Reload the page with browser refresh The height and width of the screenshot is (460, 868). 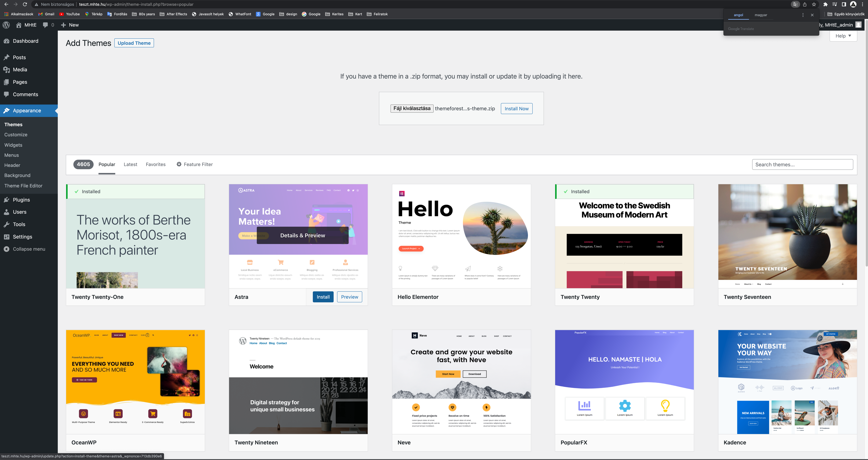point(25,4)
